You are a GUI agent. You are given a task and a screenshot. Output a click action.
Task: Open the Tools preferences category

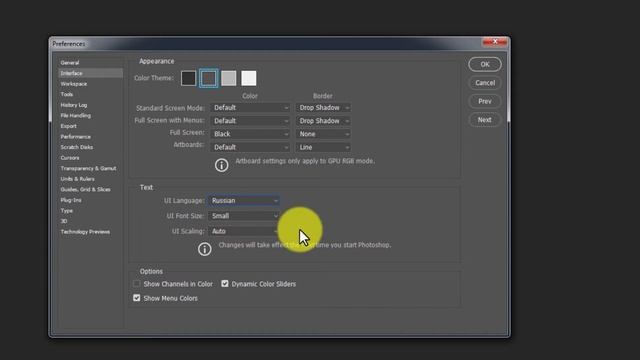tap(91, 94)
